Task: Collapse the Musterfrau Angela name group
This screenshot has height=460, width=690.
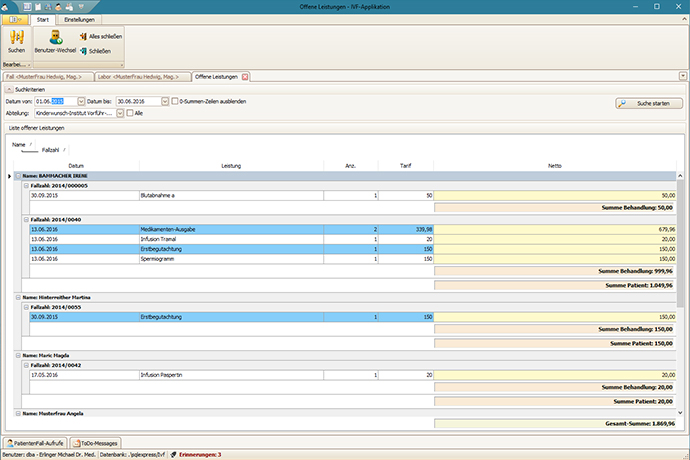Action: coord(18,413)
